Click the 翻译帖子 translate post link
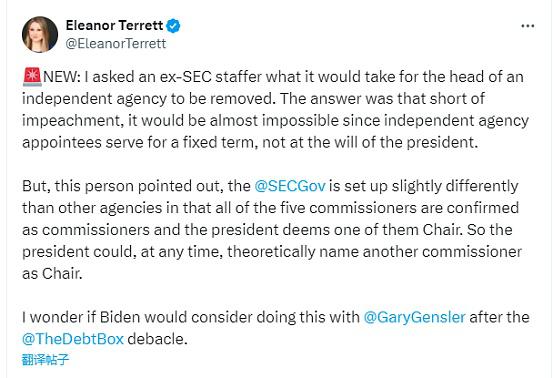Viewport: 554px width, 378px height. click(x=45, y=360)
